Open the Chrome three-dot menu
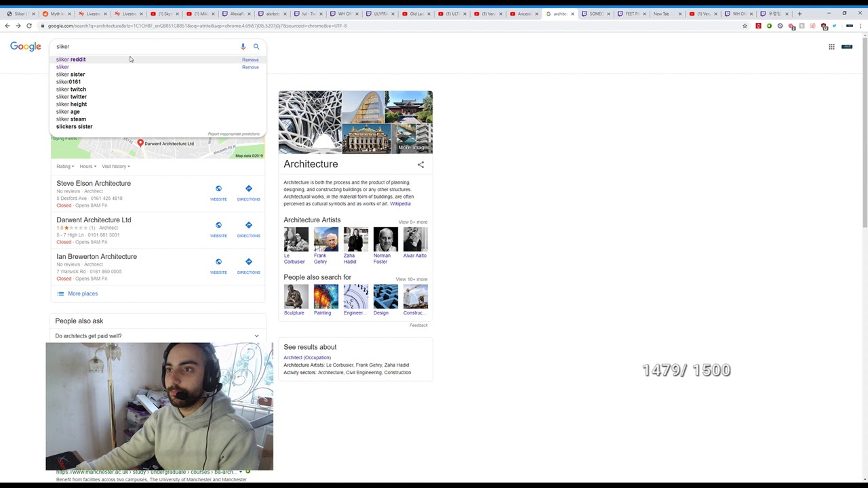Viewport: 868px width, 488px height. (x=861, y=26)
